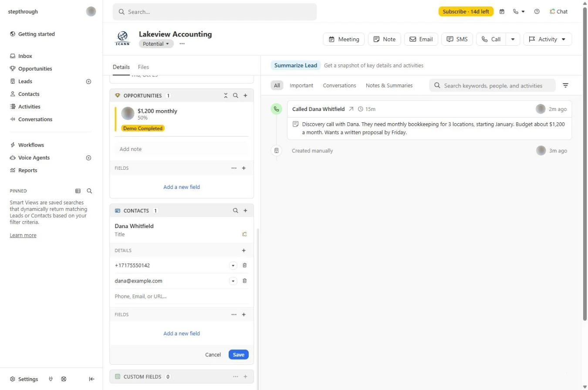The width and height of the screenshot is (588, 390).
Task: Click the Add note field
Action: point(182,149)
